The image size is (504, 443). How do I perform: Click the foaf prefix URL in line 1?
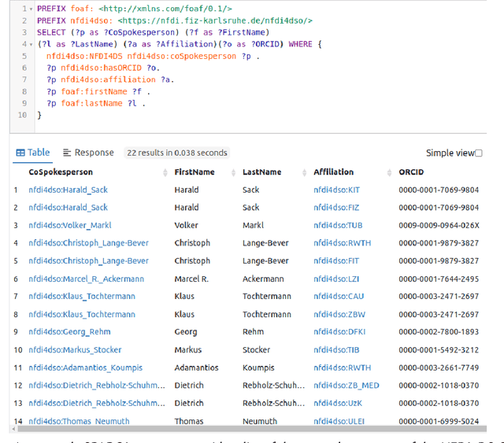point(165,9)
